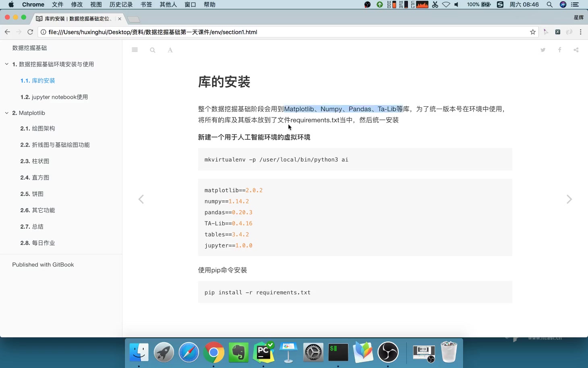
Task: Share page via Twitter icon
Action: [543, 50]
